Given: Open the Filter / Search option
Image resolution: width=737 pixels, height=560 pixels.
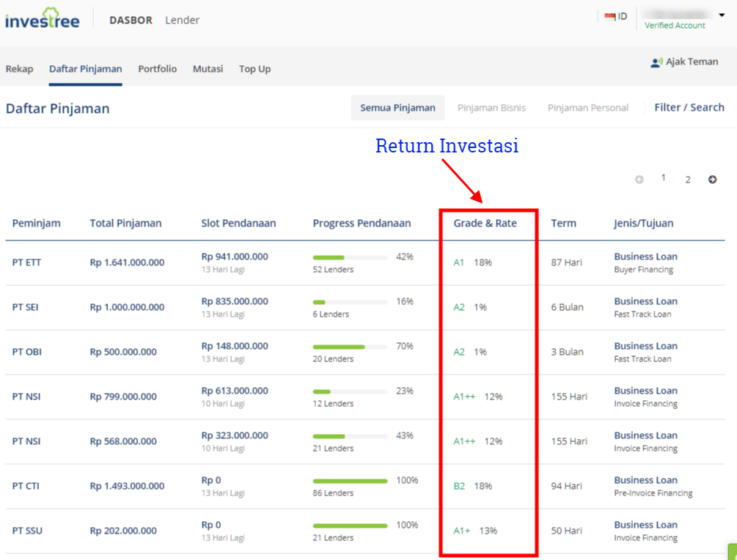Looking at the screenshot, I should [x=689, y=107].
